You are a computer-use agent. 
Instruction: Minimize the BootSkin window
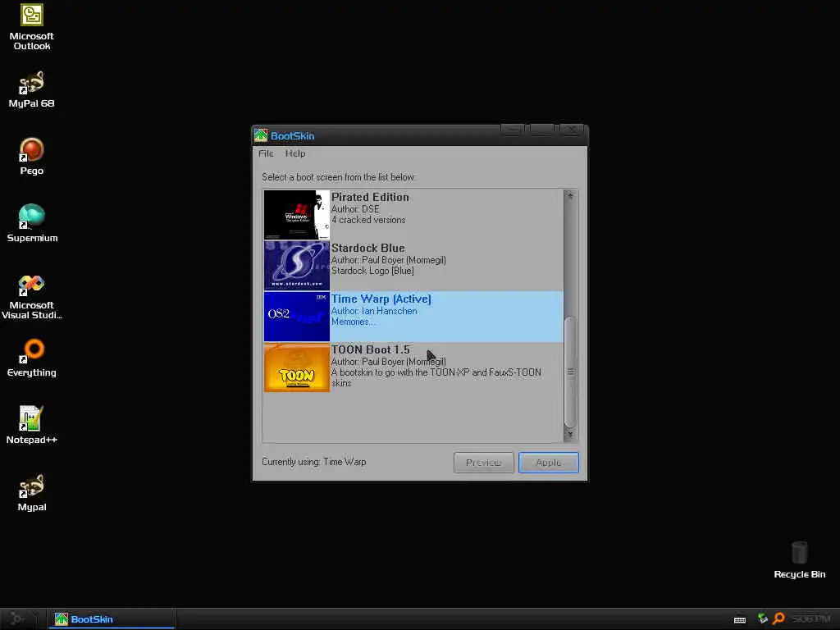coord(513,130)
